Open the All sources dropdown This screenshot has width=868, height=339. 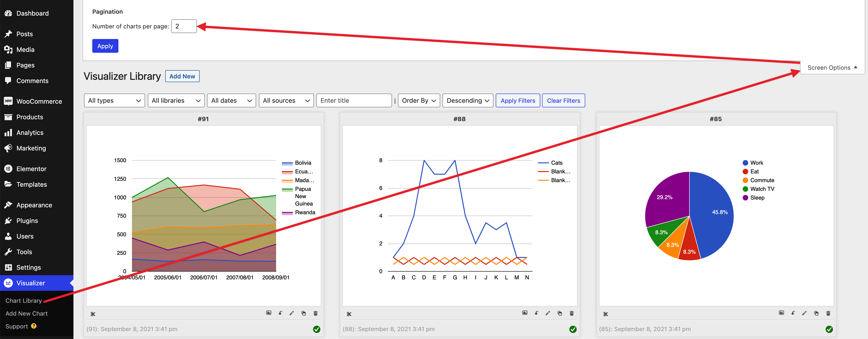click(x=286, y=100)
